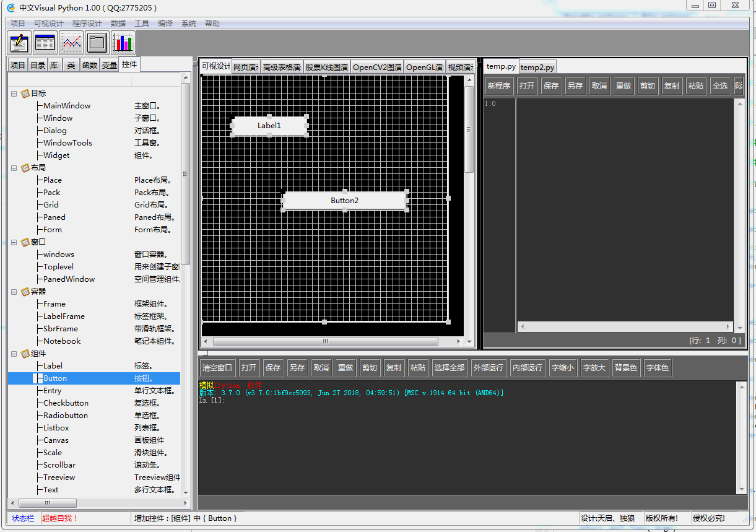The width and height of the screenshot is (756, 532).
Task: Collapse the 布局 tree group
Action: pos(14,168)
